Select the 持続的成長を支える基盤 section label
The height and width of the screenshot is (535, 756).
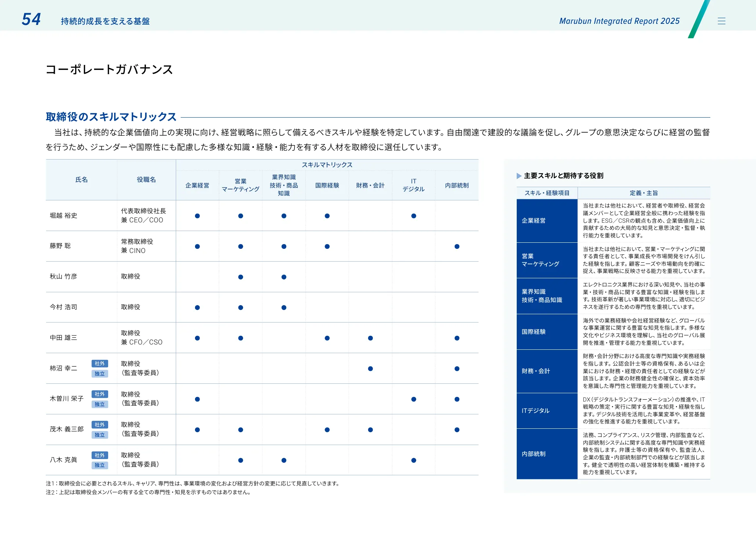104,22
